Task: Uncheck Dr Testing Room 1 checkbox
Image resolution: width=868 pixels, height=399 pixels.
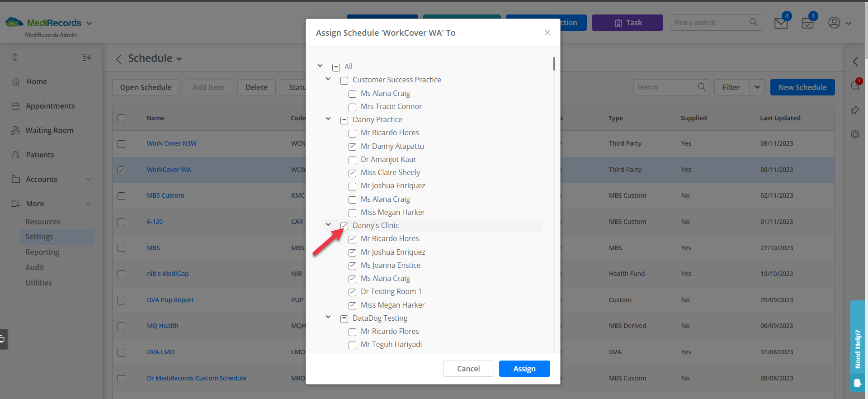Action: [352, 292]
